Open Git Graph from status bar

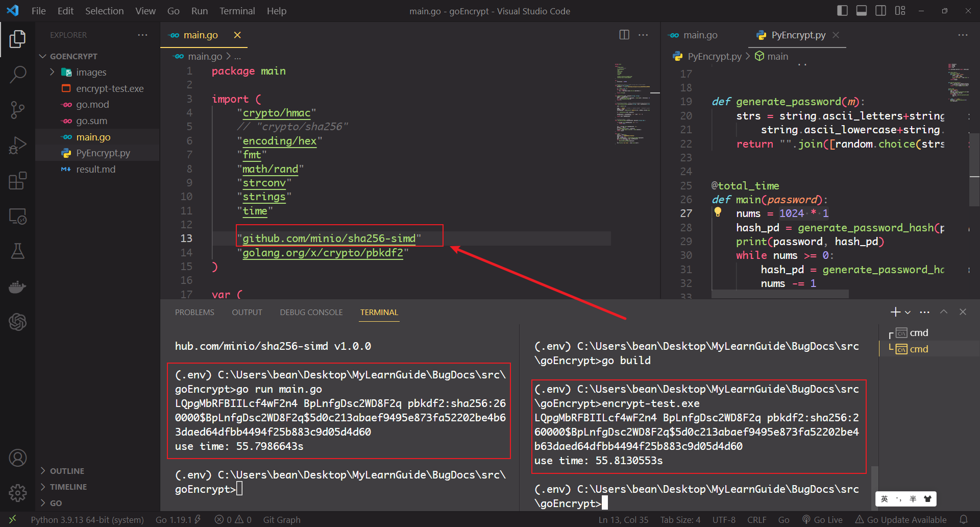pyautogui.click(x=282, y=519)
